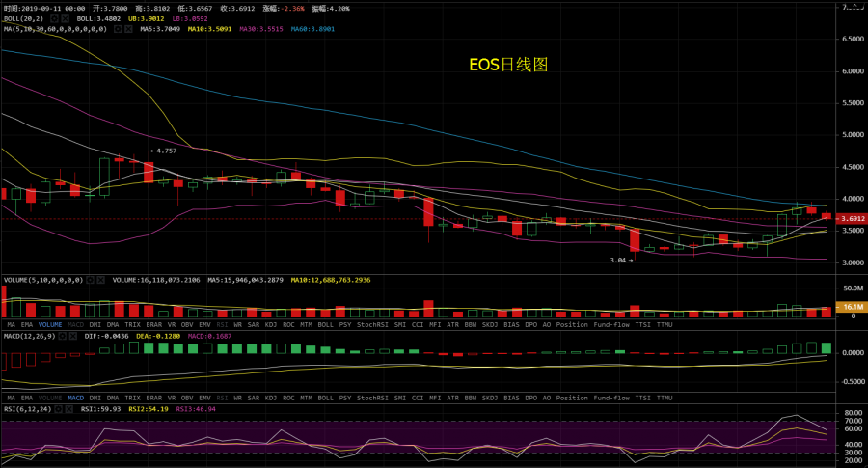Switch volume panel to OBV indicator
This screenshot has width=868, height=468.
click(187, 325)
